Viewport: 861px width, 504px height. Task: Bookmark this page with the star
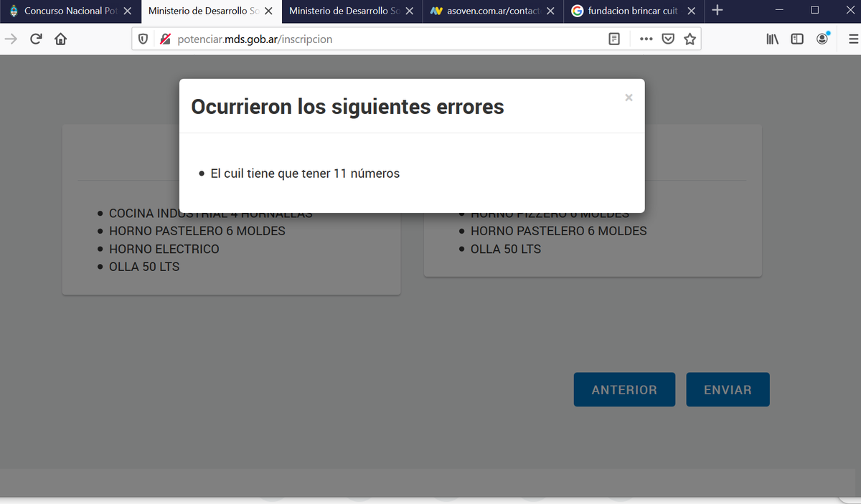pyautogui.click(x=690, y=39)
